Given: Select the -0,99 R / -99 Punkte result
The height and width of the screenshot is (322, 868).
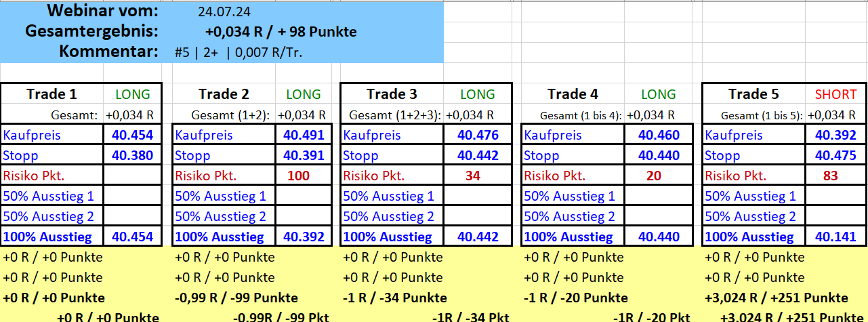Looking at the screenshot, I should coord(225,298).
